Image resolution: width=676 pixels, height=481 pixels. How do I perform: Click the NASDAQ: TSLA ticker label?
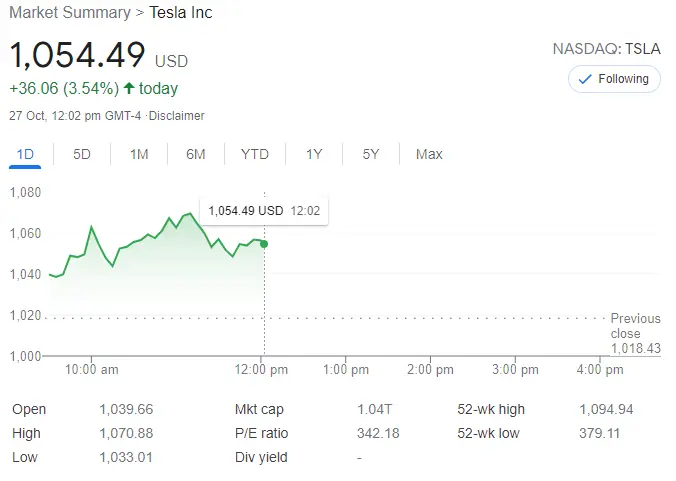606,48
